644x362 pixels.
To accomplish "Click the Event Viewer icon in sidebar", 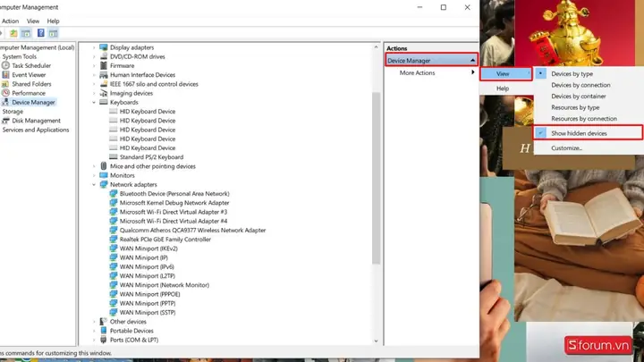I will point(5,75).
